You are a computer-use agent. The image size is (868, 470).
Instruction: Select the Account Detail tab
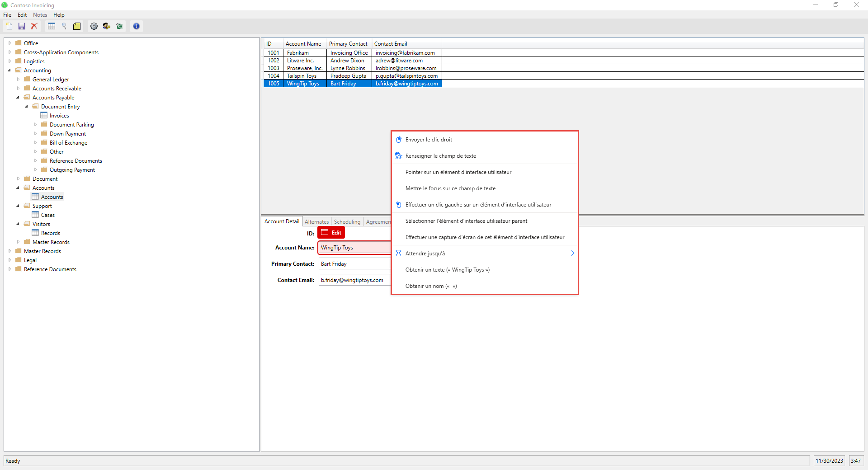click(x=282, y=221)
